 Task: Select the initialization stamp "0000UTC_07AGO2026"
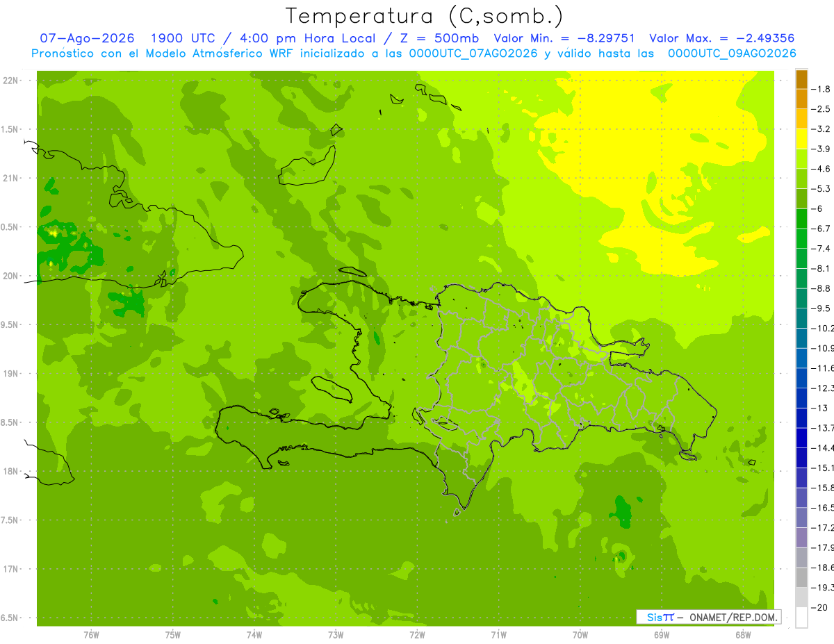point(474,53)
